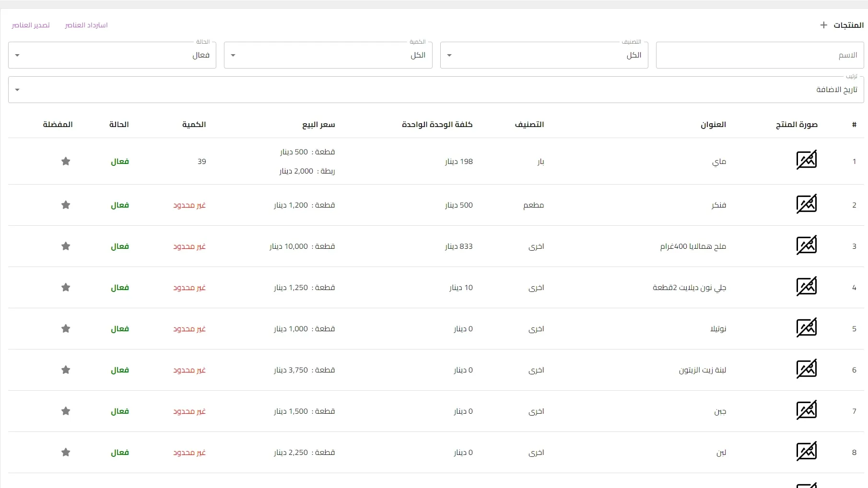Toggle favorite star for فنكر row
This screenshot has width=868, height=488.
[x=66, y=205]
